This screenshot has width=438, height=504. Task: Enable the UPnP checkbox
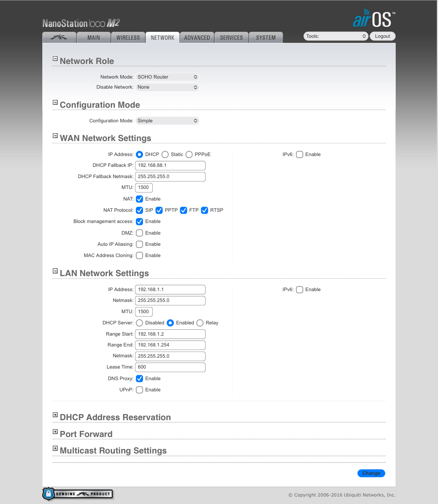[x=139, y=390]
